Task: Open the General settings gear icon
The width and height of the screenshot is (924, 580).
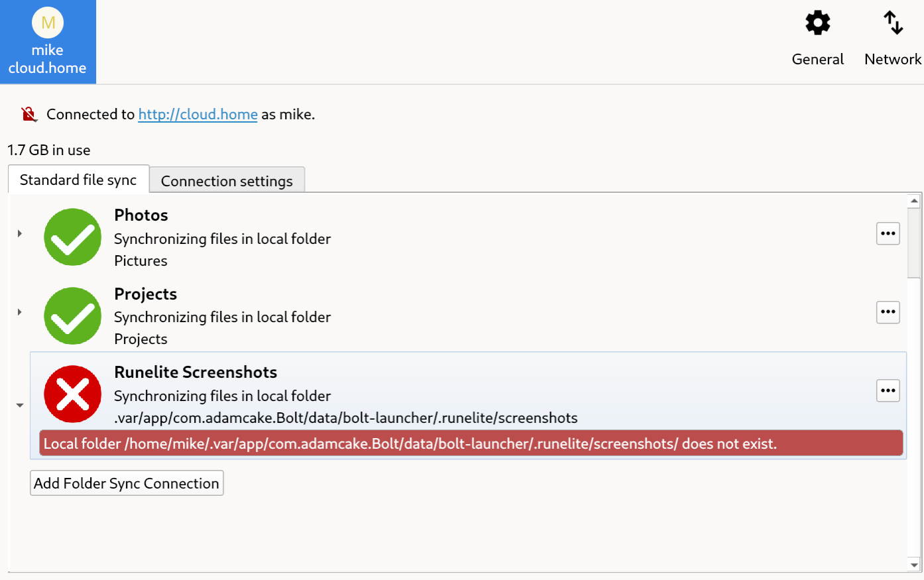Action: click(x=817, y=23)
